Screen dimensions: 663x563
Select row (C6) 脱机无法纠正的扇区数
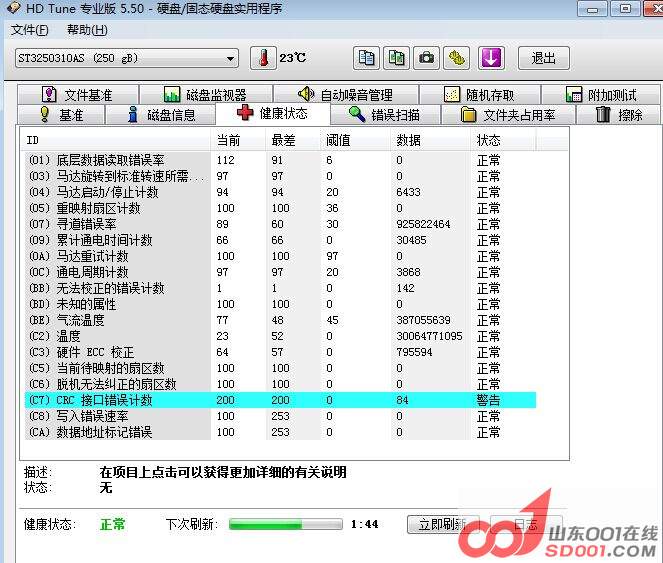[280, 384]
